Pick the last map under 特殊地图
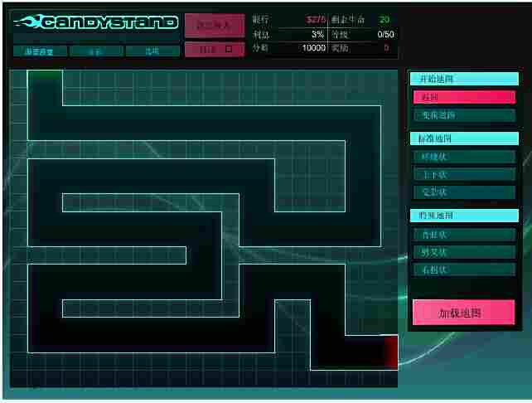Screen dimensions: 532x403 point(464,270)
